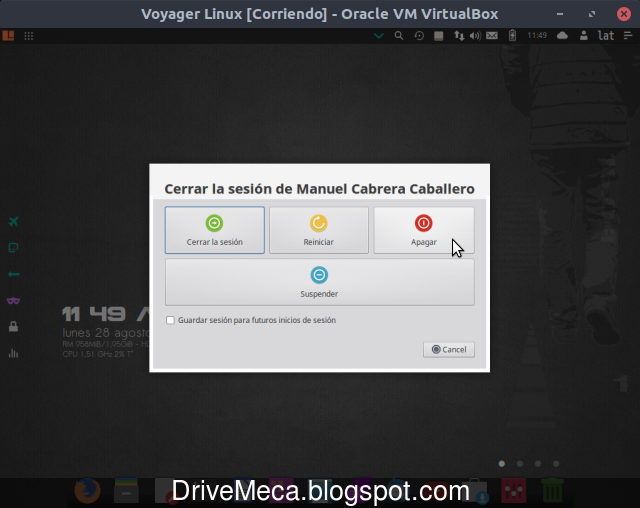Click the plane icon in left sidebar
Image resolution: width=640 pixels, height=508 pixels.
[13, 222]
